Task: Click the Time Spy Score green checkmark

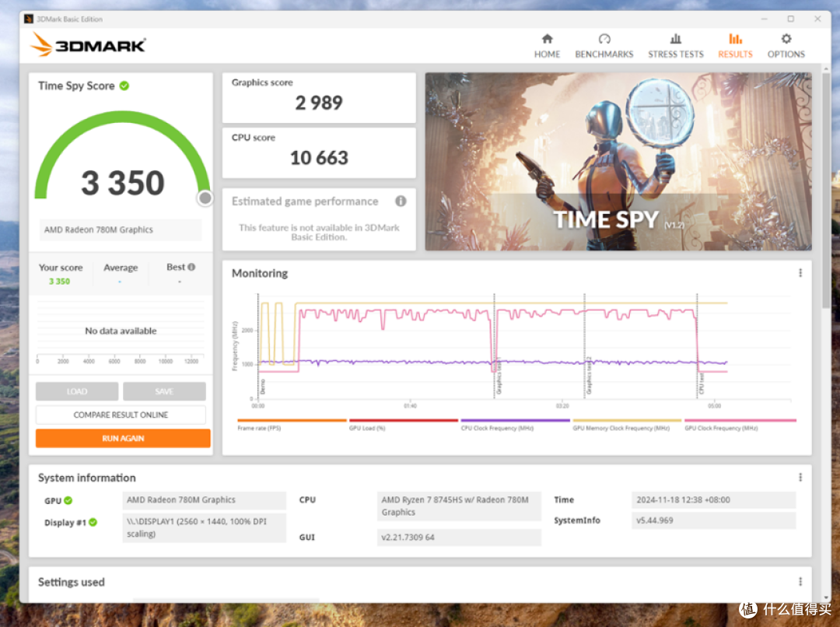Action: [x=124, y=86]
